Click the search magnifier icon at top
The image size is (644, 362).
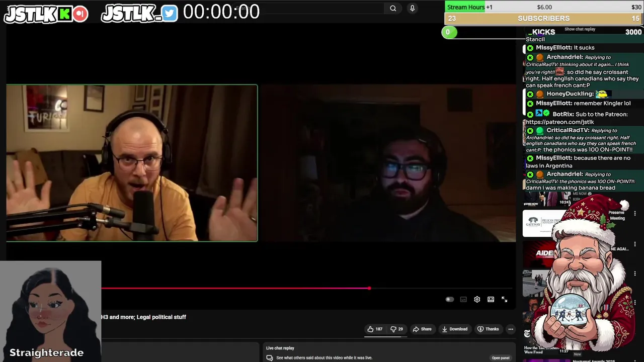393,8
